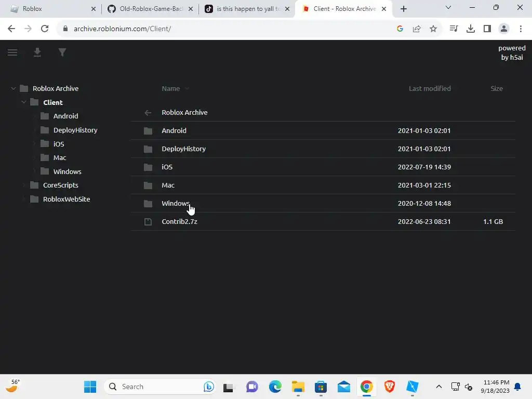
Task: Open the muted volume tray icon
Action: coord(469,387)
